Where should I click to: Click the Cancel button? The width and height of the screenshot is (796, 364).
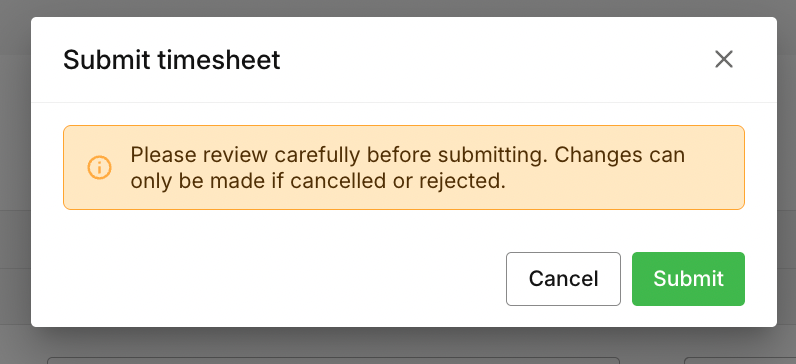tap(563, 279)
